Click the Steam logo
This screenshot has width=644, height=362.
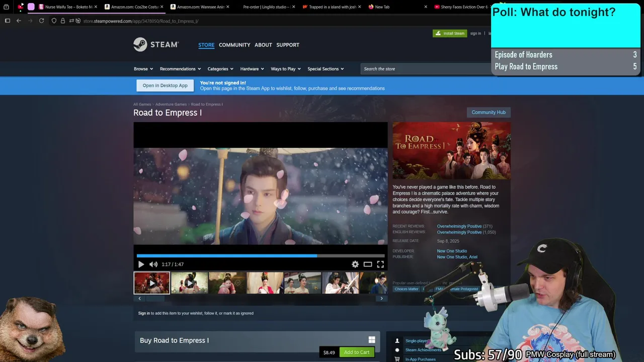coord(156,44)
